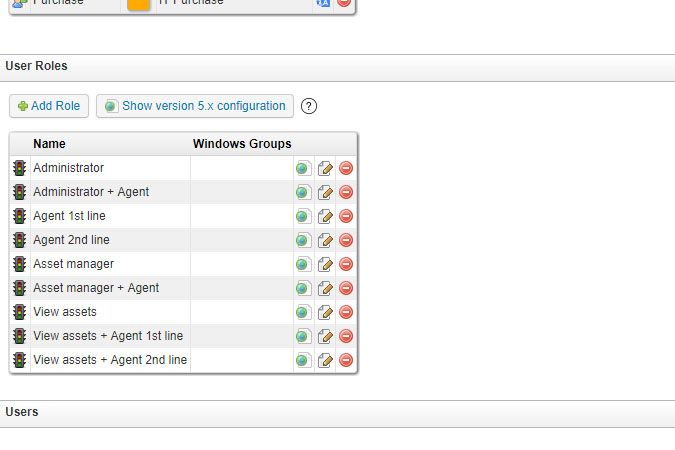Image resolution: width=675 pixels, height=450 pixels.
Task: Click the orange color swatch in Purchase row
Action: click(139, 3)
